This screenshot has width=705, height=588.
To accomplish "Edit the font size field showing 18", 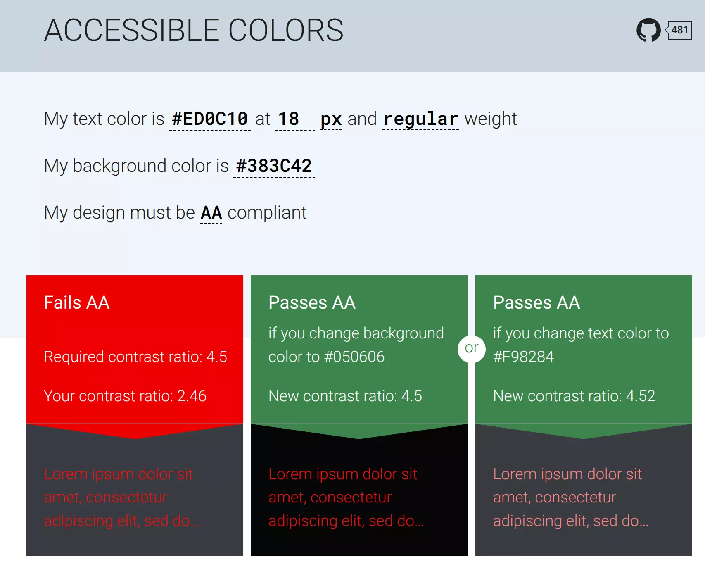I will [x=295, y=119].
